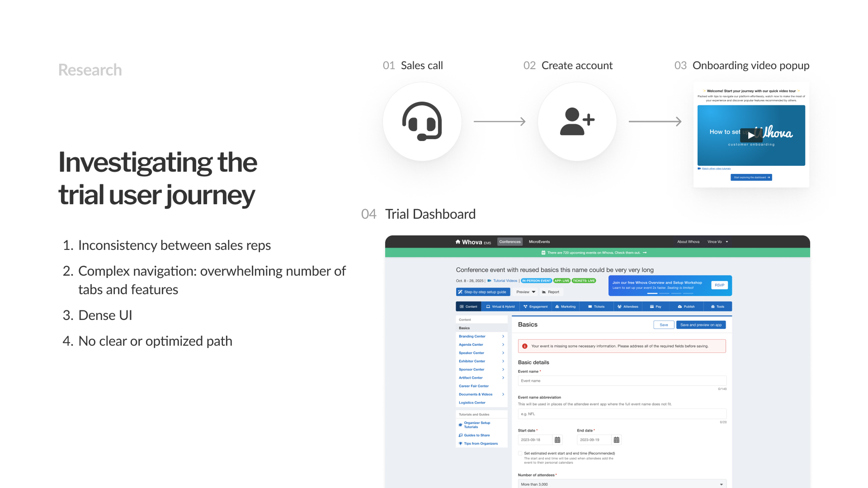Click the Tutorial Videos camera icon
The image size is (868, 488).
(489, 281)
